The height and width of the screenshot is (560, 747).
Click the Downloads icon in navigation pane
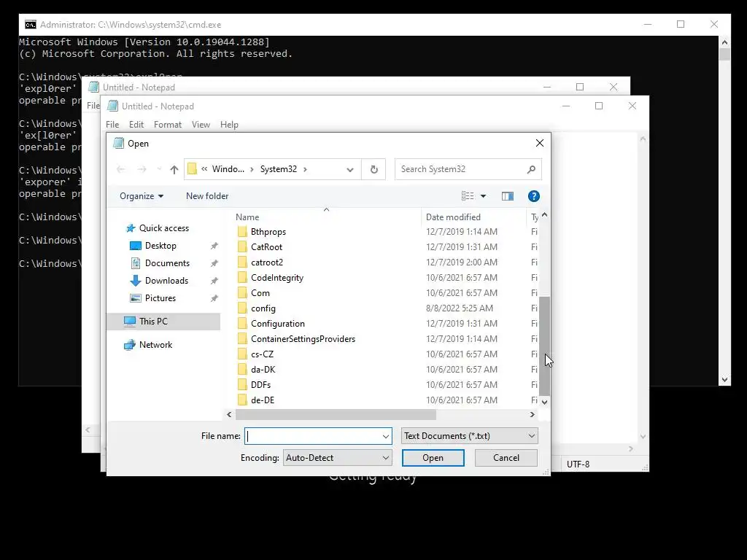(x=136, y=281)
